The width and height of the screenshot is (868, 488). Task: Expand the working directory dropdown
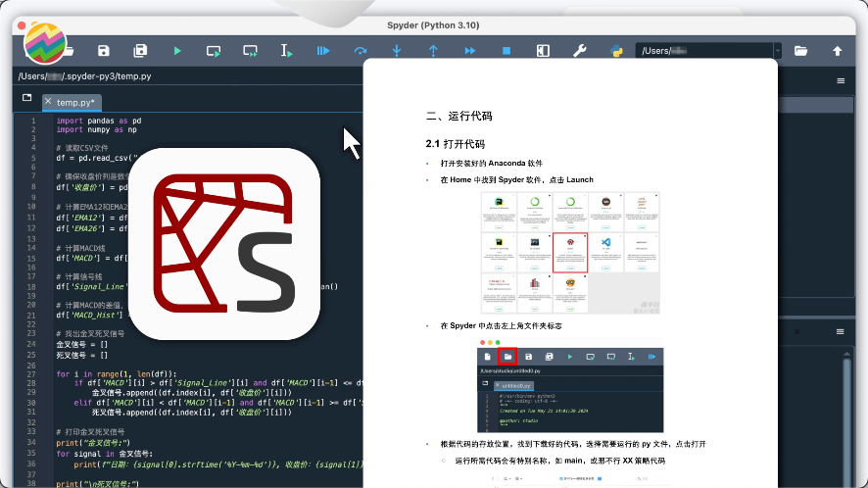tap(777, 50)
